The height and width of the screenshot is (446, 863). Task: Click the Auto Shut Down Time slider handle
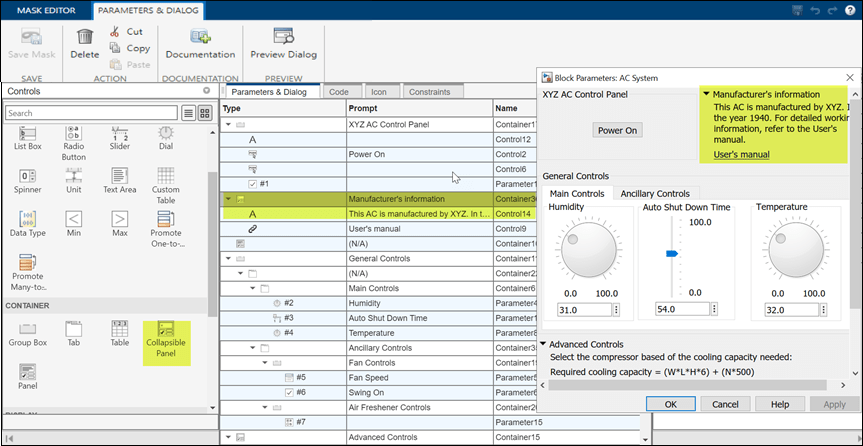click(x=672, y=254)
